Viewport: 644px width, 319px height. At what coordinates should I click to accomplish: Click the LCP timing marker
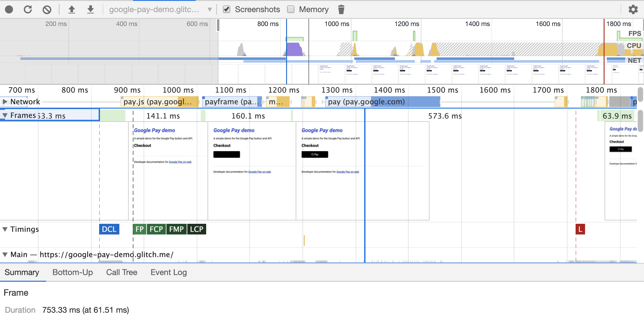tap(197, 229)
